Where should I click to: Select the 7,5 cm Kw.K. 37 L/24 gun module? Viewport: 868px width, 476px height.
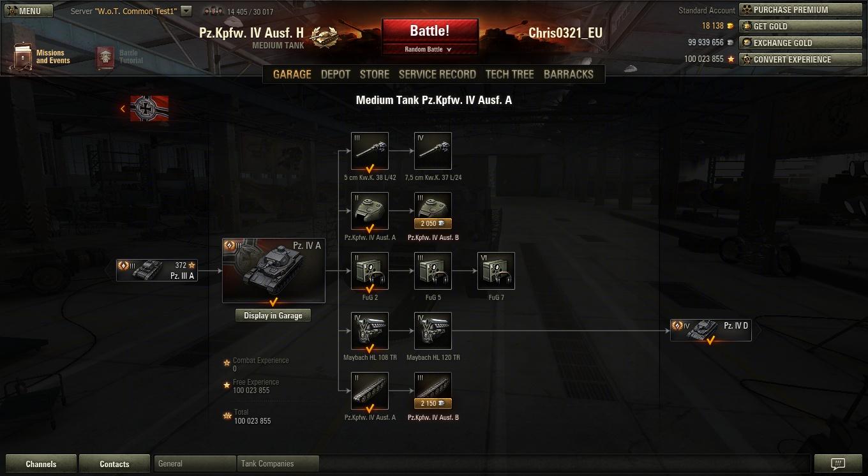tap(433, 151)
